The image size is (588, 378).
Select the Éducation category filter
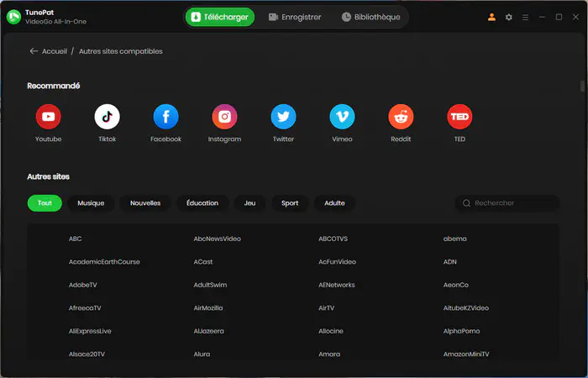click(202, 203)
